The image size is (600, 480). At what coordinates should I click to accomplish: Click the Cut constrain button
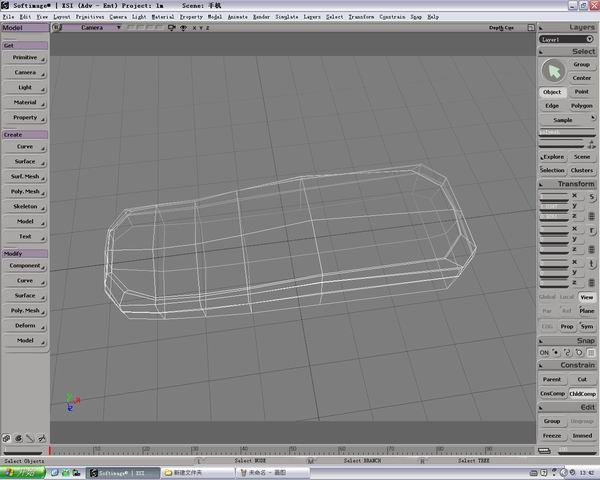(x=582, y=380)
